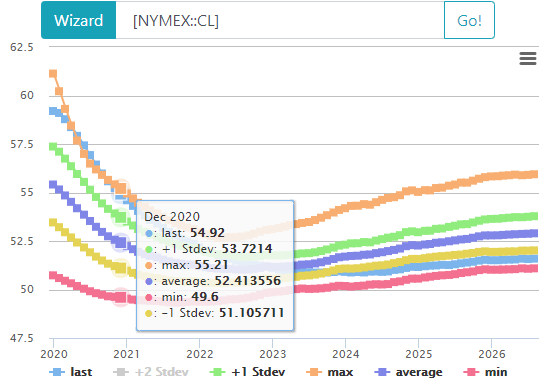Click the highlighted -1 Stdev marker at Dec 2020

coord(121,268)
